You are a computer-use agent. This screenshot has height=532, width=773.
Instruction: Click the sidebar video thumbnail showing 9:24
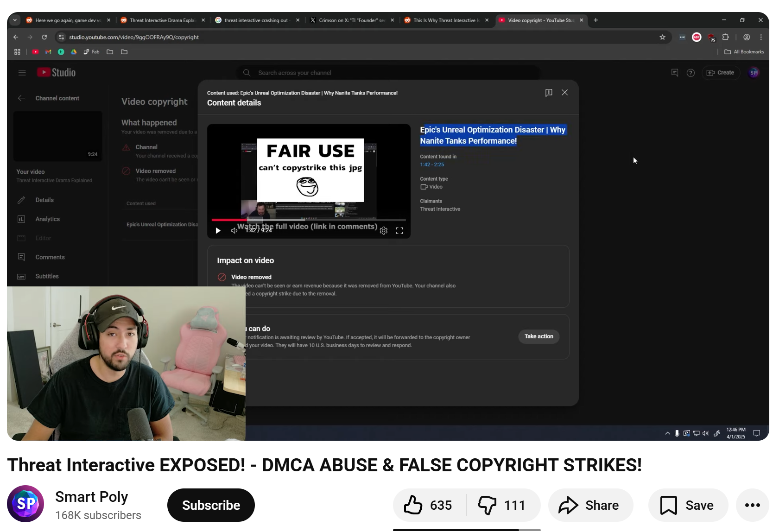pyautogui.click(x=58, y=136)
